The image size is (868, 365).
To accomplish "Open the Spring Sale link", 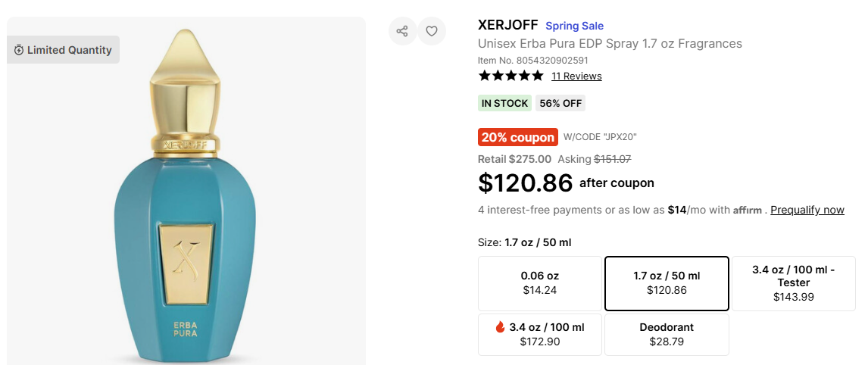I will click(574, 26).
